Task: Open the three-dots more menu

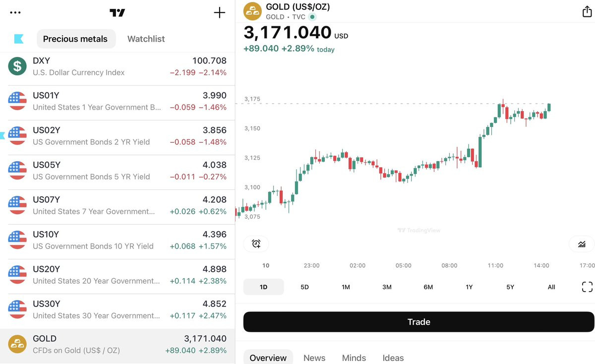Action: (15, 13)
